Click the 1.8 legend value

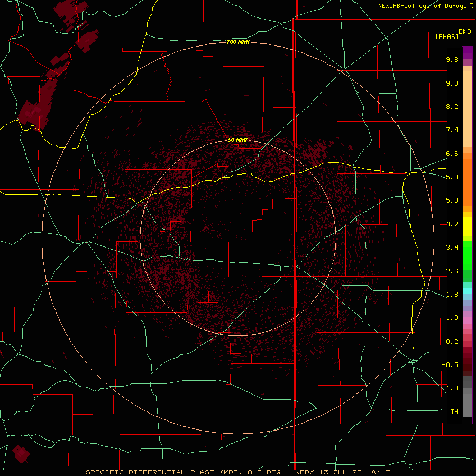(x=452, y=295)
